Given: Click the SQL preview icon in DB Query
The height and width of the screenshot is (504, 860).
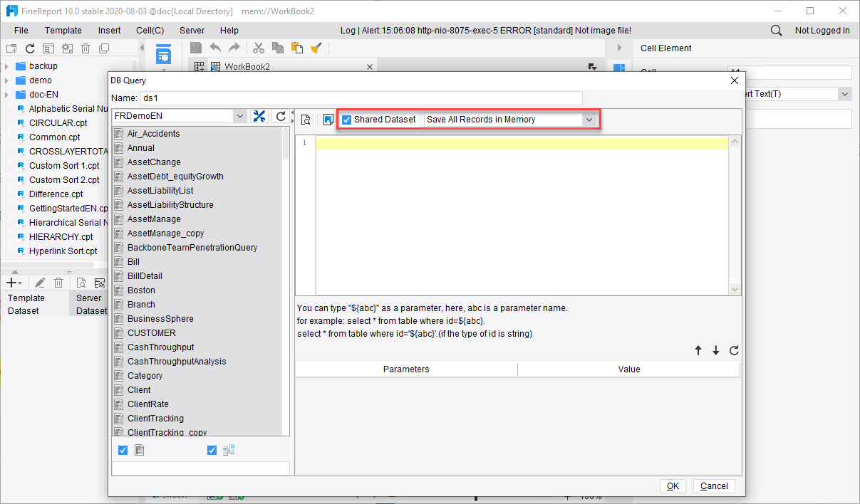Looking at the screenshot, I should point(305,120).
